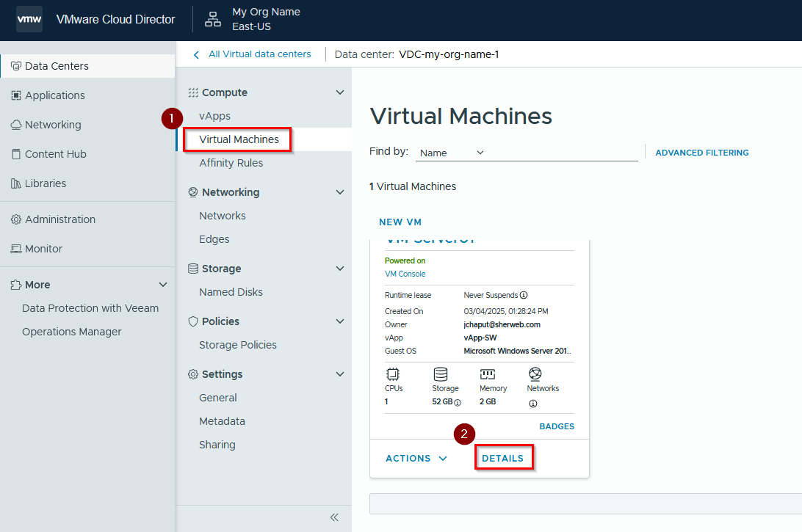
Task: Click the NEW VM button
Action: click(400, 222)
